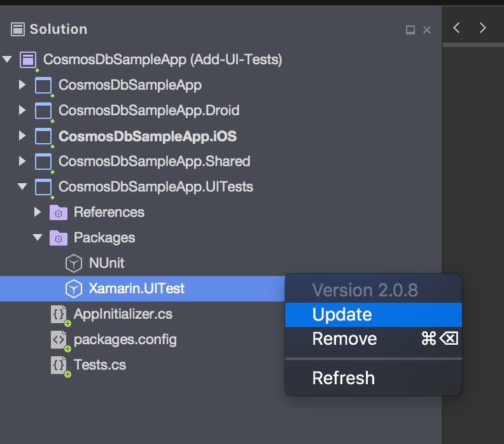504x444 pixels.
Task: Expand the CosmosDbSampleApp.iOS project
Action: coord(22,135)
